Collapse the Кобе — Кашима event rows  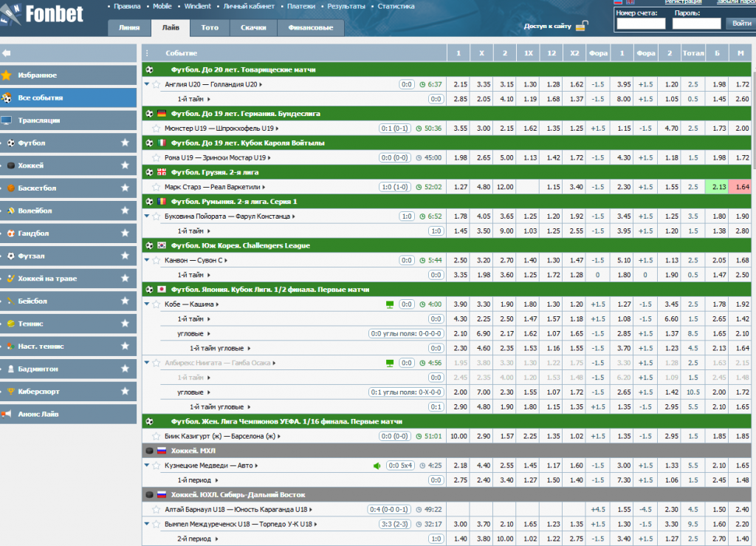147,304
